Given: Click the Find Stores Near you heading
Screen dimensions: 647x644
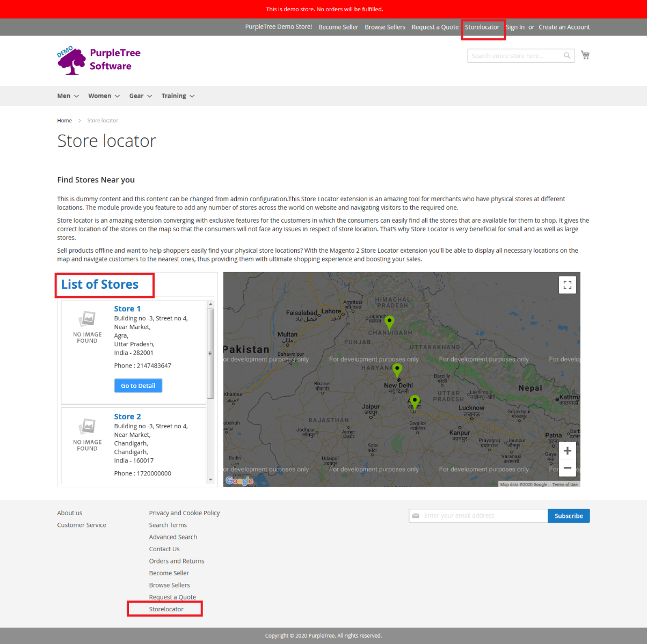Looking at the screenshot, I should pos(96,180).
